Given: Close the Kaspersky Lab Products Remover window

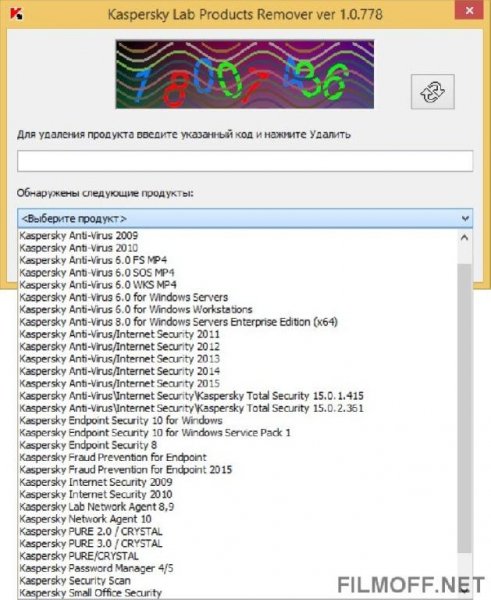Looking at the screenshot, I should (469, 10).
